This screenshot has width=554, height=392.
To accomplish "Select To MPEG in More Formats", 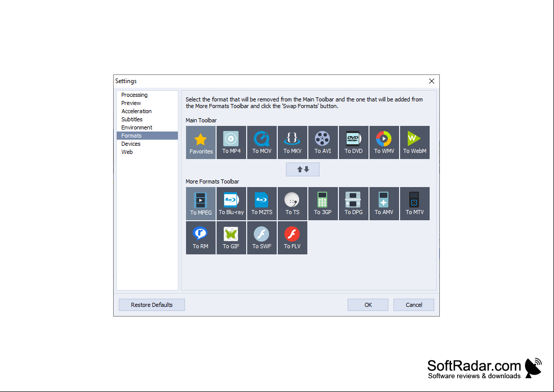I will click(201, 203).
